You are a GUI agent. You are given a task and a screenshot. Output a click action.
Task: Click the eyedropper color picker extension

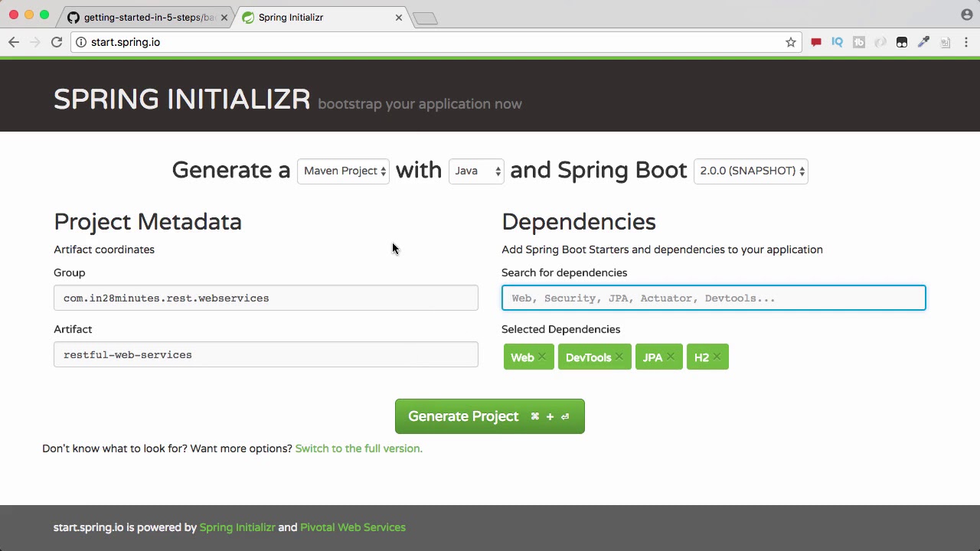click(923, 42)
